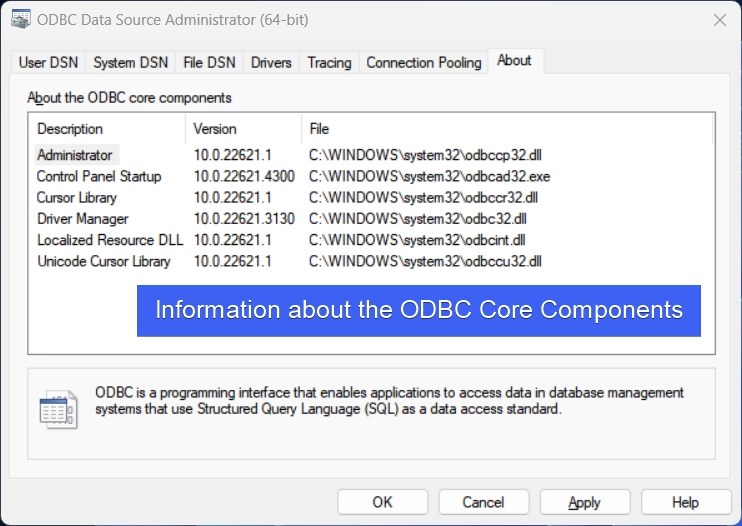Click the Apply button
The height and width of the screenshot is (526, 742).
click(x=584, y=502)
